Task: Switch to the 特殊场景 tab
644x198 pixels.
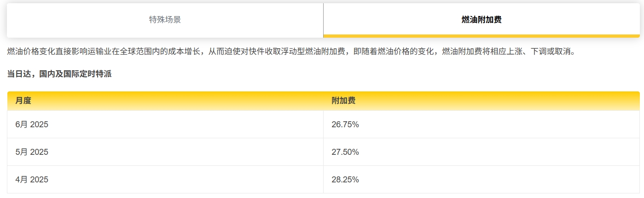Action: (165, 20)
